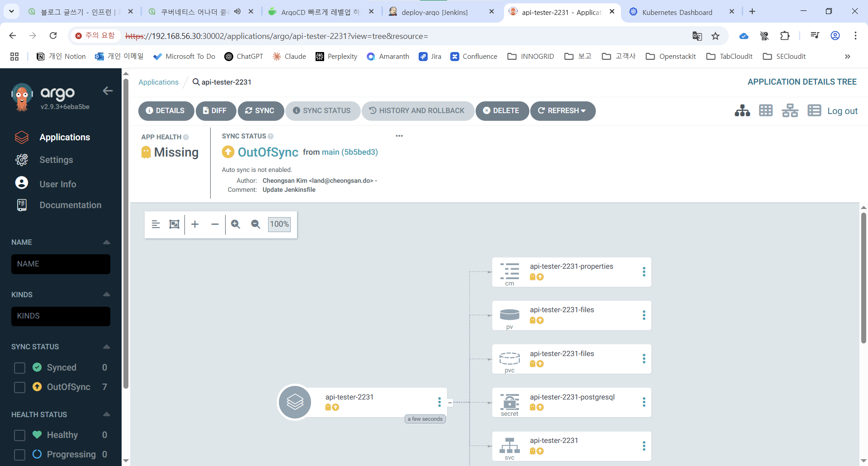868x466 pixels.
Task: Open the DIFF view
Action: (x=215, y=111)
